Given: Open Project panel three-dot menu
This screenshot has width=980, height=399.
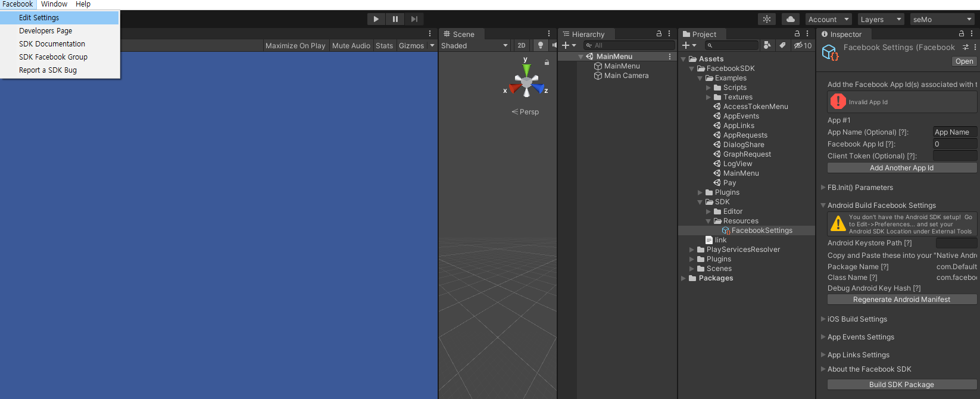Looking at the screenshot, I should [807, 34].
